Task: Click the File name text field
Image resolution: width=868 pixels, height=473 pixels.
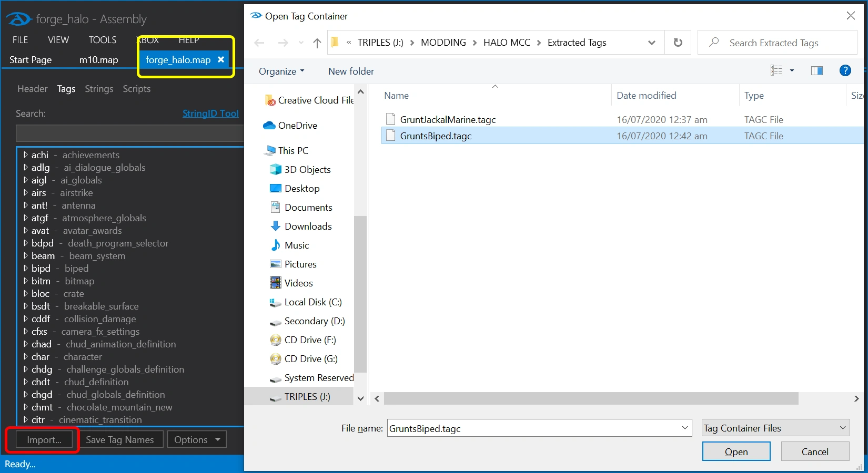Action: tap(533, 428)
